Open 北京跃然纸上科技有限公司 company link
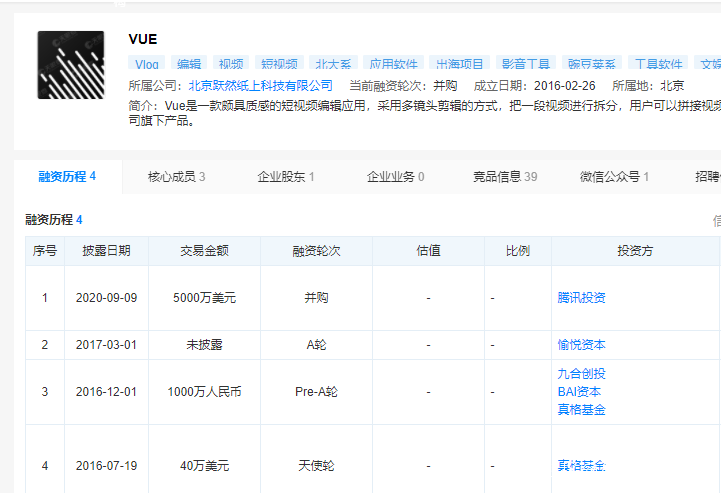Viewport: 721px width, 493px height. [x=261, y=86]
